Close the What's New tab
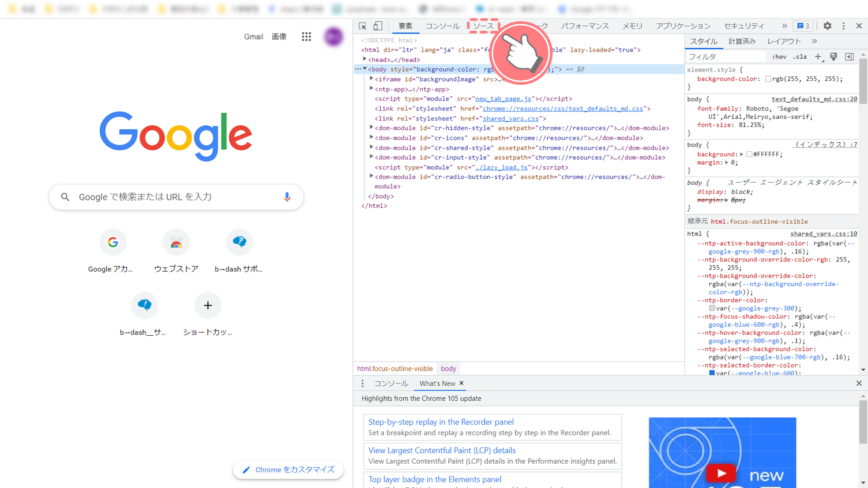This screenshot has height=488, width=868. coord(462,383)
